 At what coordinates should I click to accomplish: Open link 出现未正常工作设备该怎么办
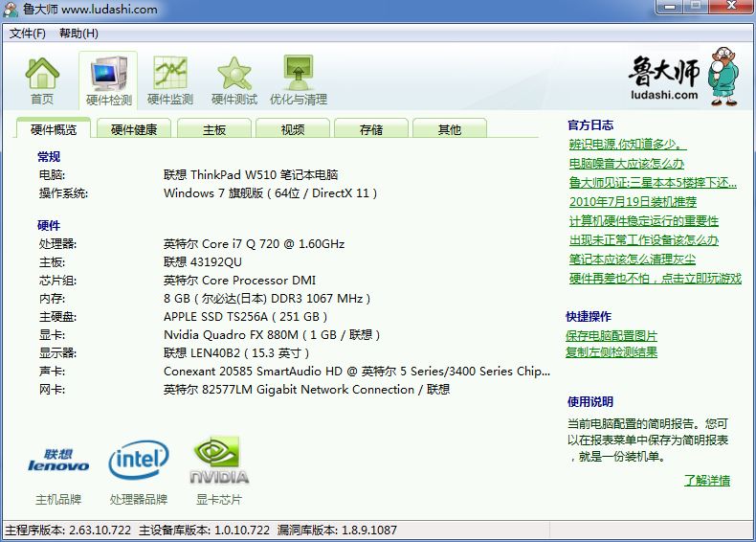pyautogui.click(x=644, y=239)
